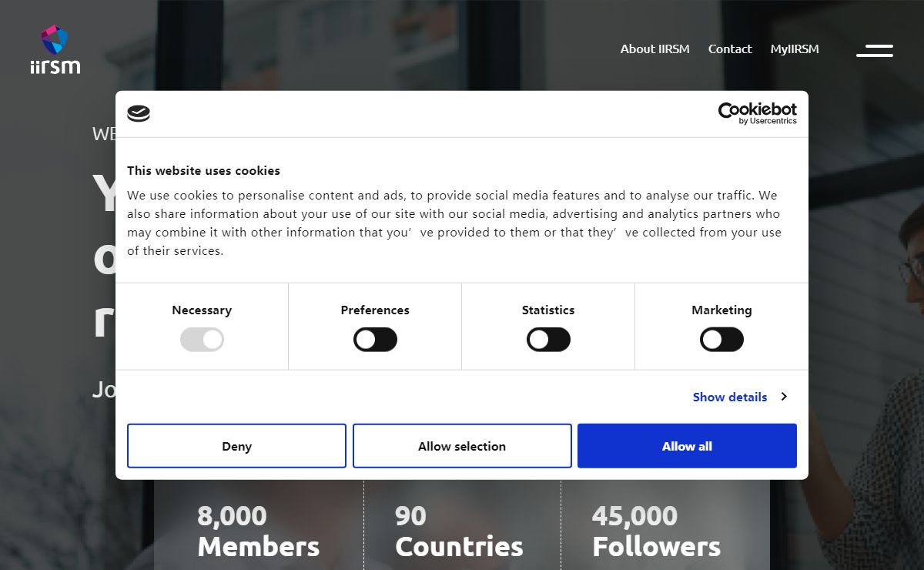Click the 45,000 Followers statistic
The height and width of the screenshot is (570, 924).
pyautogui.click(x=656, y=531)
